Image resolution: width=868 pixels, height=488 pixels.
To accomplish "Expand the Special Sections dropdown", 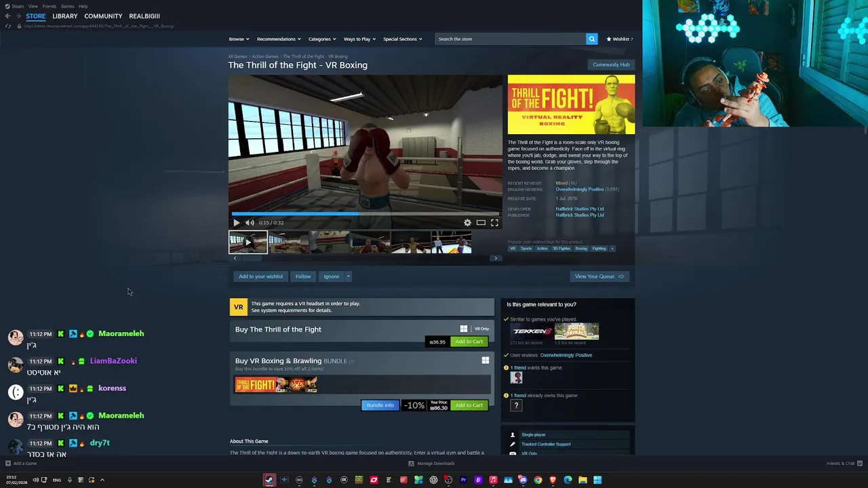I will (x=403, y=39).
